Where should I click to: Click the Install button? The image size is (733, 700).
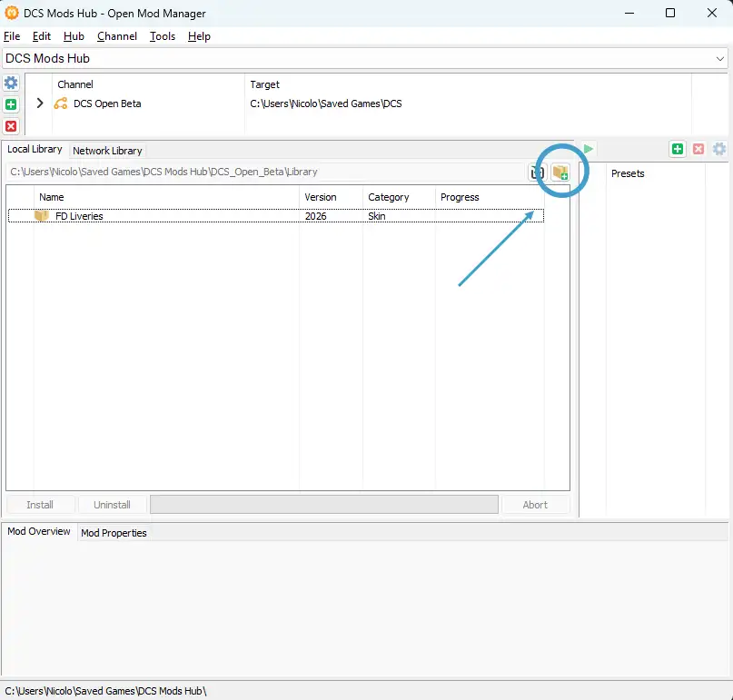point(40,505)
